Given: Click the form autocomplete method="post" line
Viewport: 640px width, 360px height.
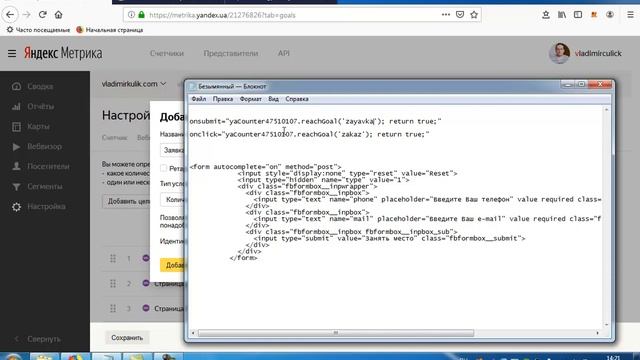Looking at the screenshot, I should [265, 167].
